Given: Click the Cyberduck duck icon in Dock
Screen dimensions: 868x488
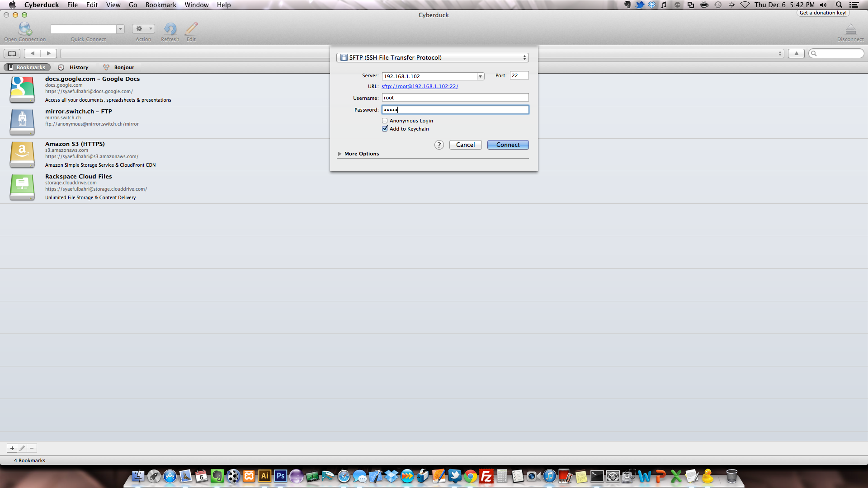Looking at the screenshot, I should pos(708,476).
